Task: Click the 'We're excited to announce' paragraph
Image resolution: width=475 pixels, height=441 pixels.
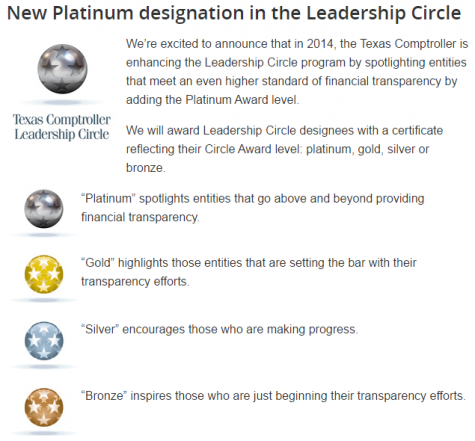Action: pos(297,72)
